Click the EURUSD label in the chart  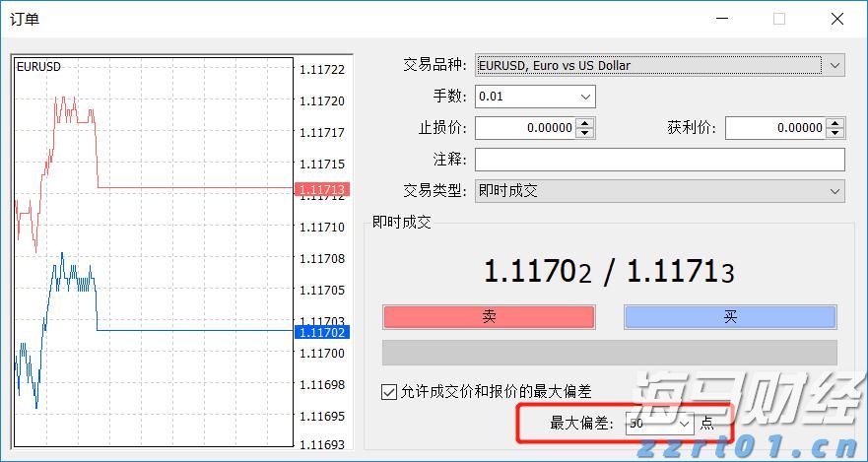click(x=38, y=67)
